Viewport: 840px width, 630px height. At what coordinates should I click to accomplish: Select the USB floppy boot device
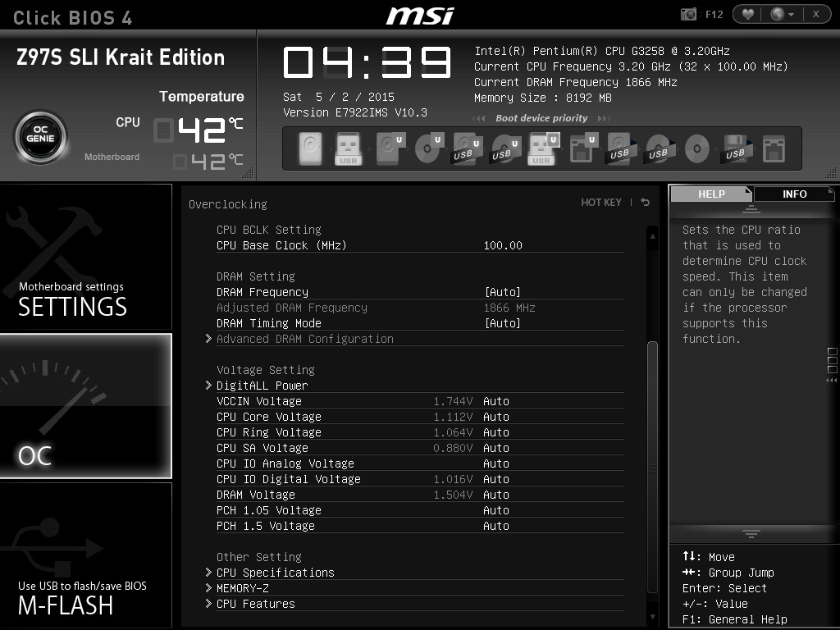[x=736, y=148]
